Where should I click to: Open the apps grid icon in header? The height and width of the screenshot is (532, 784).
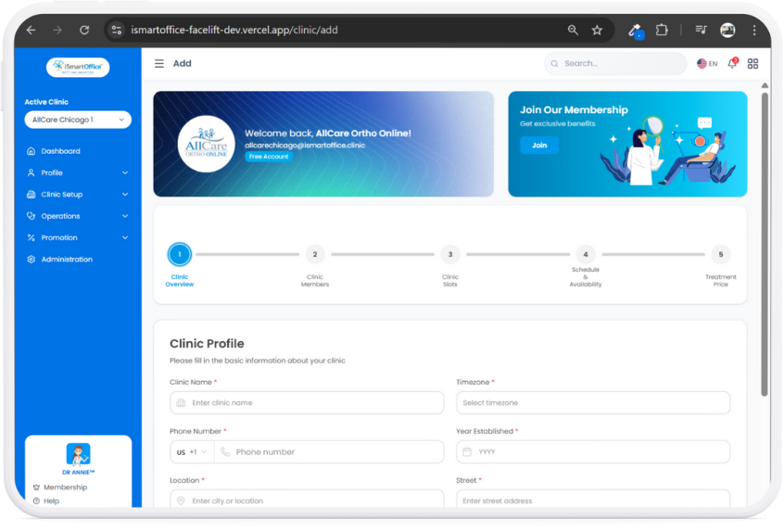[x=752, y=64]
